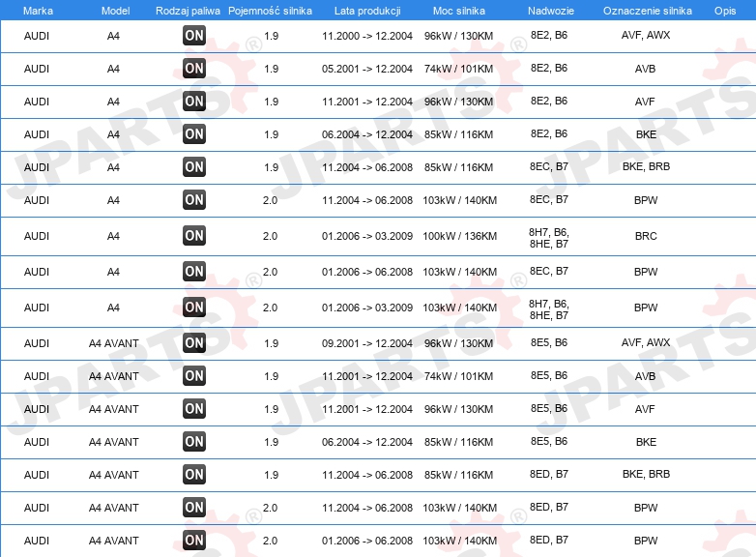Click the 8EC, B7 body cell in the BKE, BRB row
The height and width of the screenshot is (557, 756).
point(549,166)
